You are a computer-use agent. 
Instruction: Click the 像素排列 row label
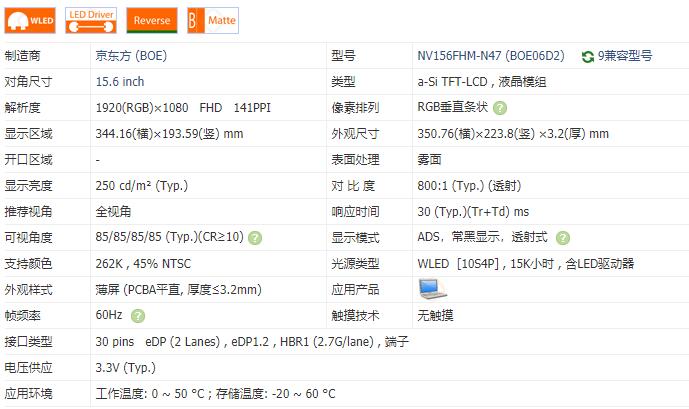pyautogui.click(x=355, y=108)
